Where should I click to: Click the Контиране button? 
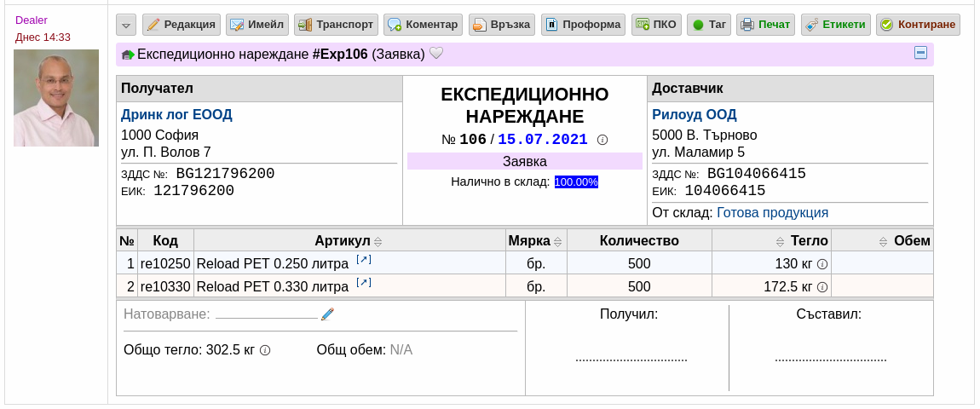(918, 25)
